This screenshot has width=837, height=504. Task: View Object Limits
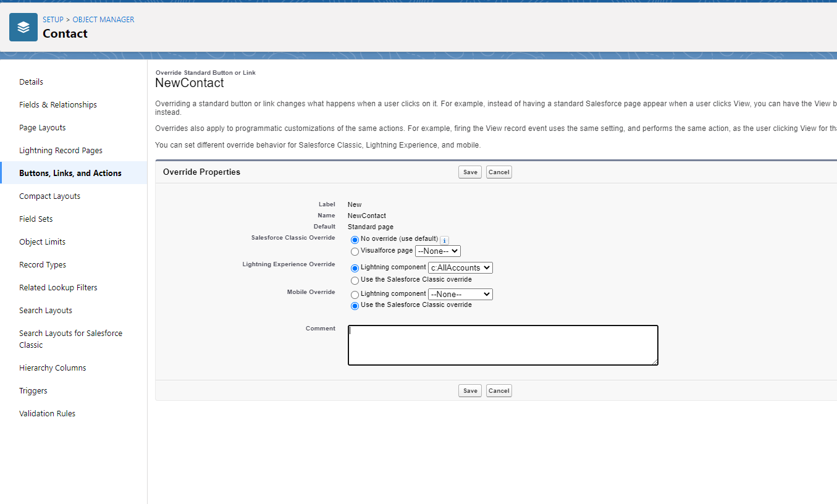[x=42, y=241]
